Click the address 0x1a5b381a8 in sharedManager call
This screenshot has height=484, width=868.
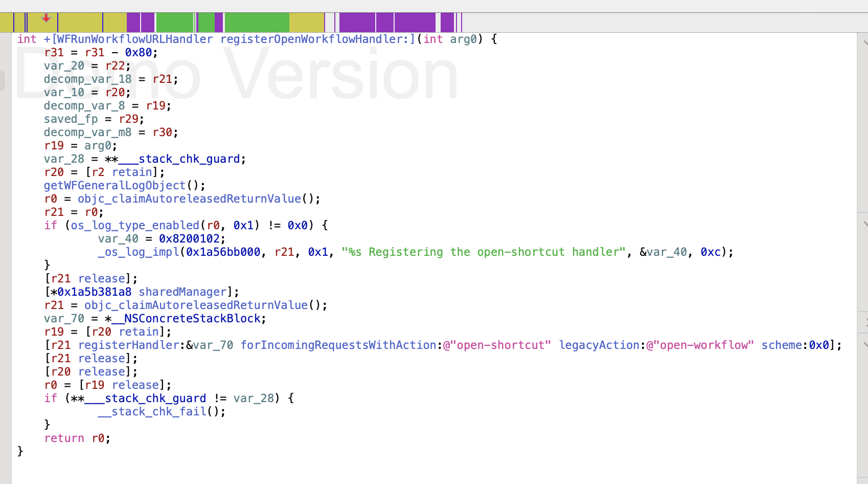click(94, 292)
